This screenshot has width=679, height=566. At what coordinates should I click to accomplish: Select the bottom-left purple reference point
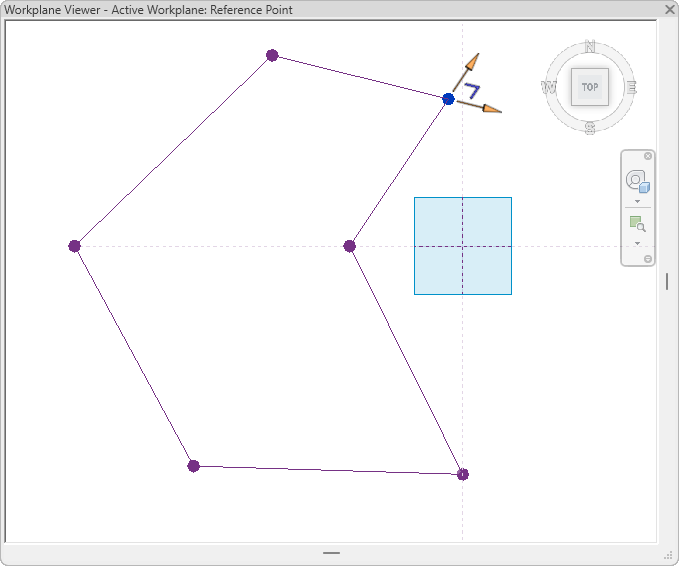click(x=194, y=466)
